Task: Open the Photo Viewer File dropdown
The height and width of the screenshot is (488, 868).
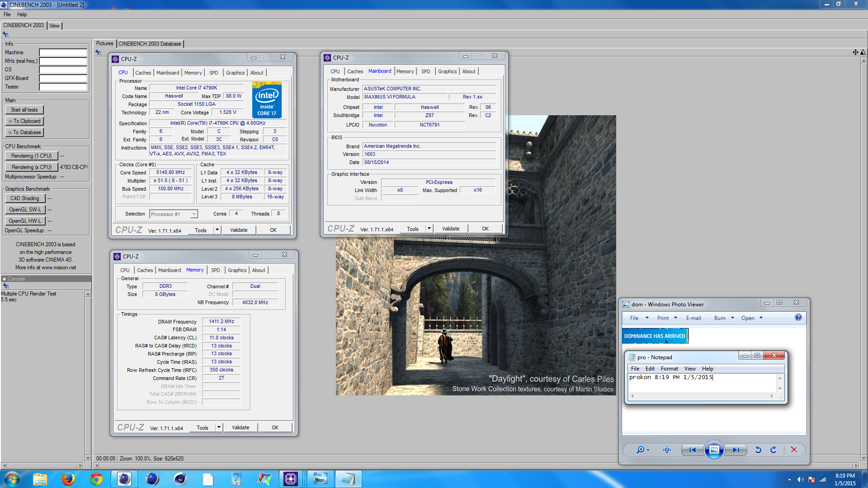Action: click(639, 318)
